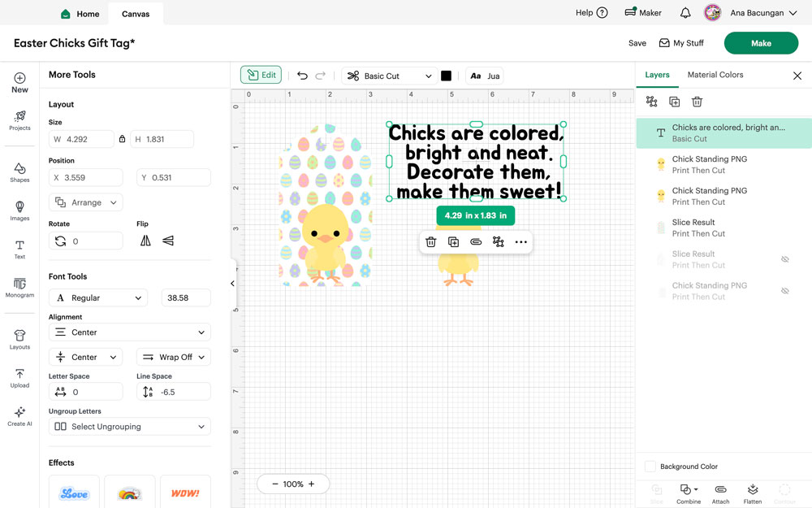Open the Regular font style dropdown

point(98,297)
